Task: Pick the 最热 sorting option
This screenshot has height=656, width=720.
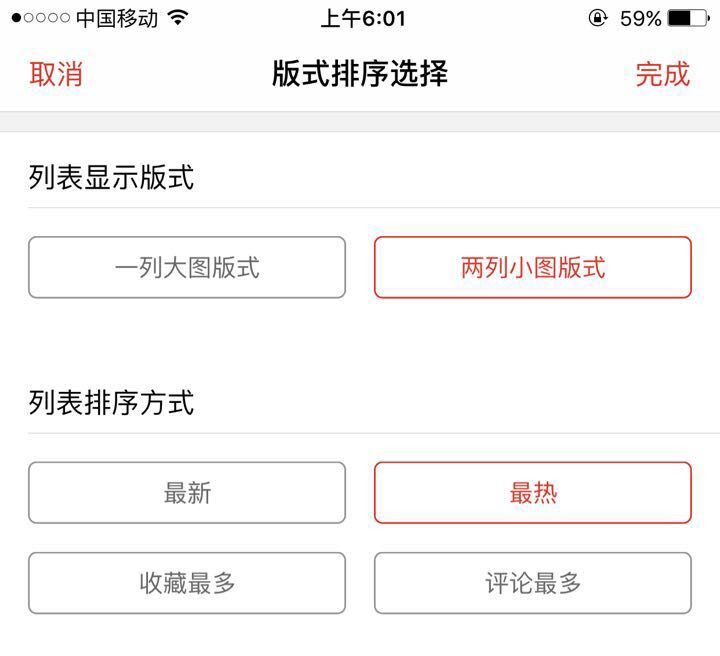Action: tap(532, 492)
